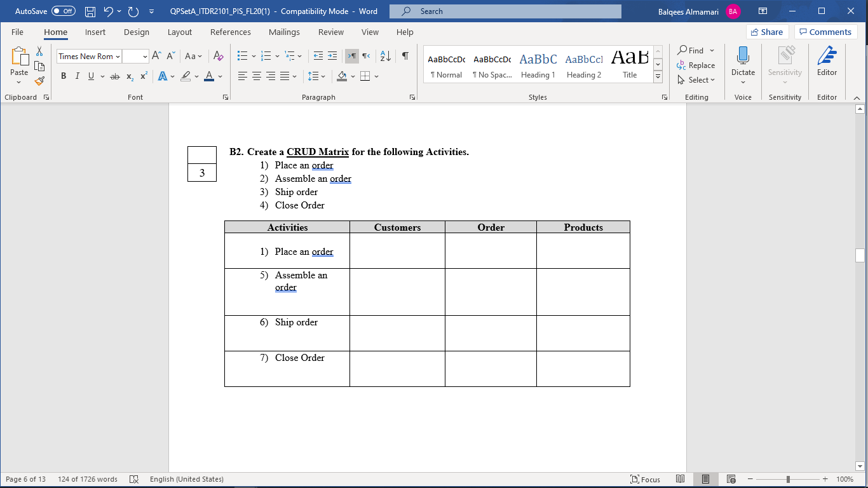Screen dimensions: 868x488
Task: Toggle Show/Hide paragraph marks
Action: (x=405, y=56)
